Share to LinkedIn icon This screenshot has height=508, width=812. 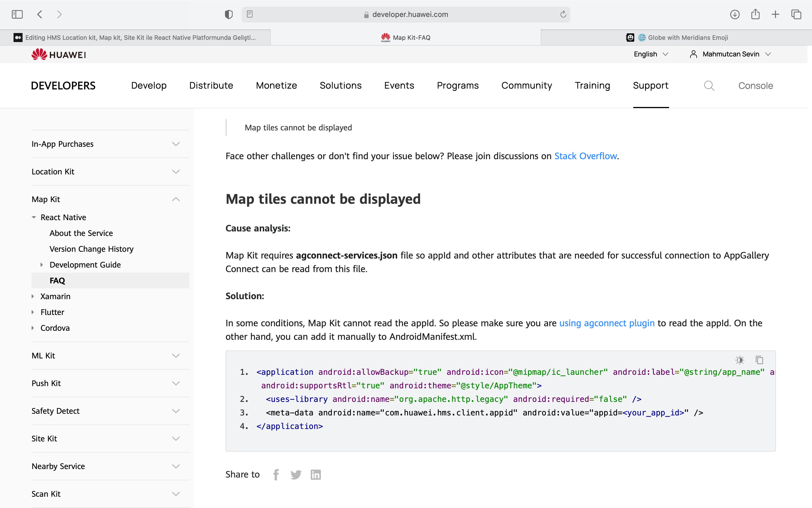(x=316, y=474)
